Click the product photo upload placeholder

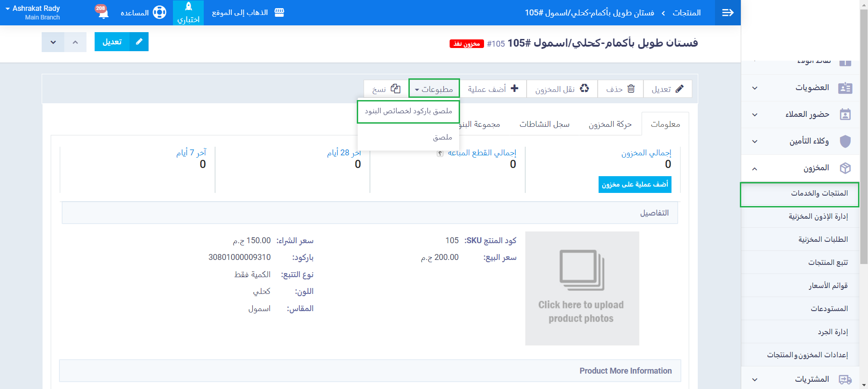click(x=582, y=288)
